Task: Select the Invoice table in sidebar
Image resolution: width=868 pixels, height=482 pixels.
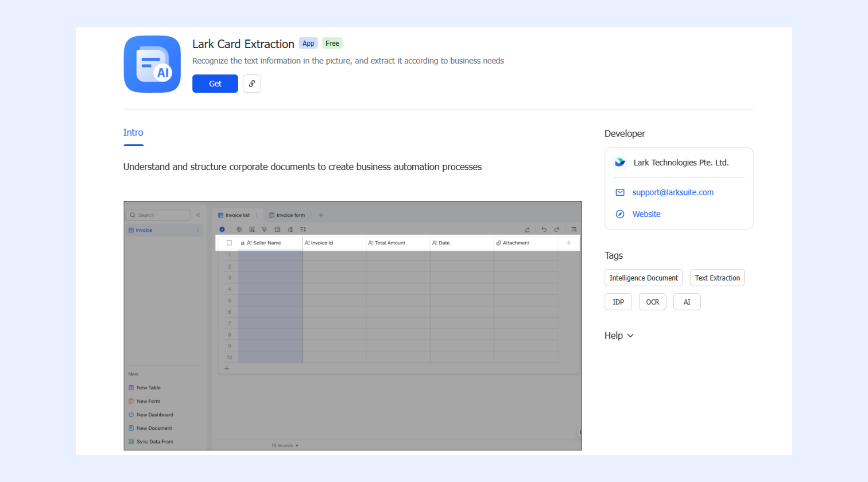Action: pyautogui.click(x=164, y=230)
